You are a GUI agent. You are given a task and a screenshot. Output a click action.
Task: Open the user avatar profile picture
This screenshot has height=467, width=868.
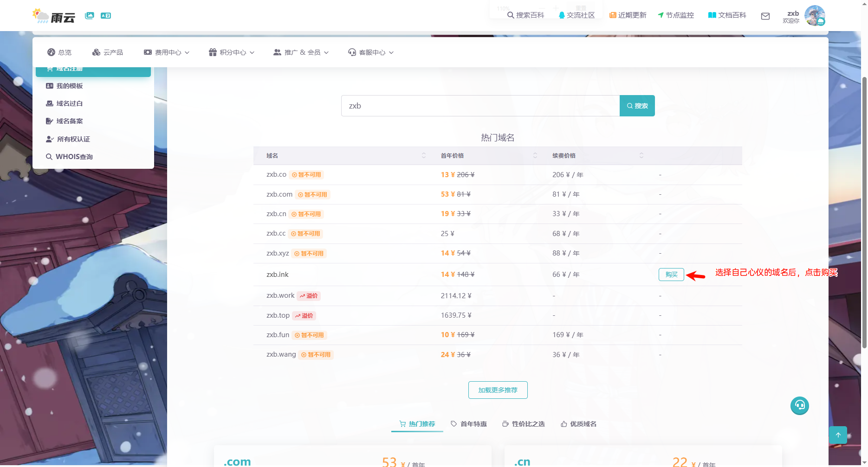click(x=815, y=16)
